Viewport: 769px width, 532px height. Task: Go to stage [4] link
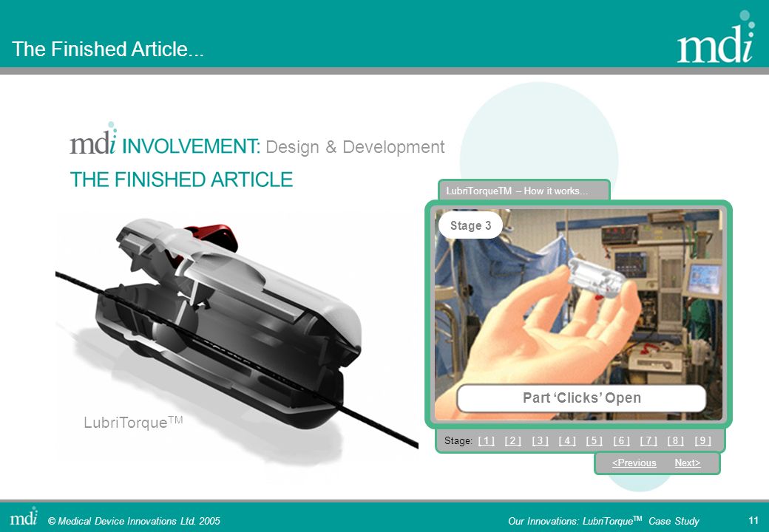pos(567,440)
